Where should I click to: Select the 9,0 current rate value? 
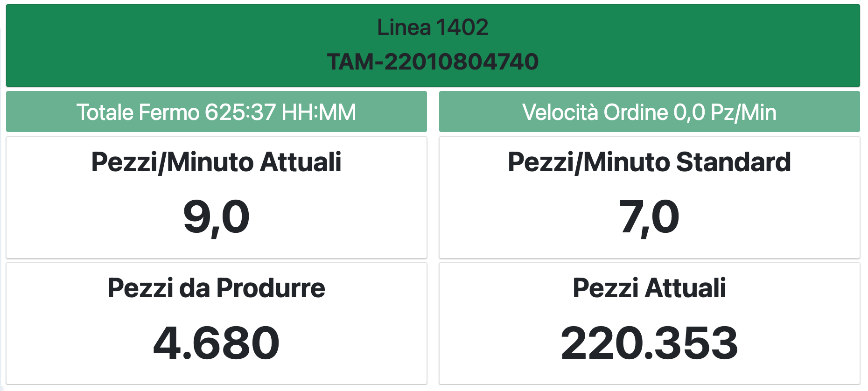tap(216, 217)
